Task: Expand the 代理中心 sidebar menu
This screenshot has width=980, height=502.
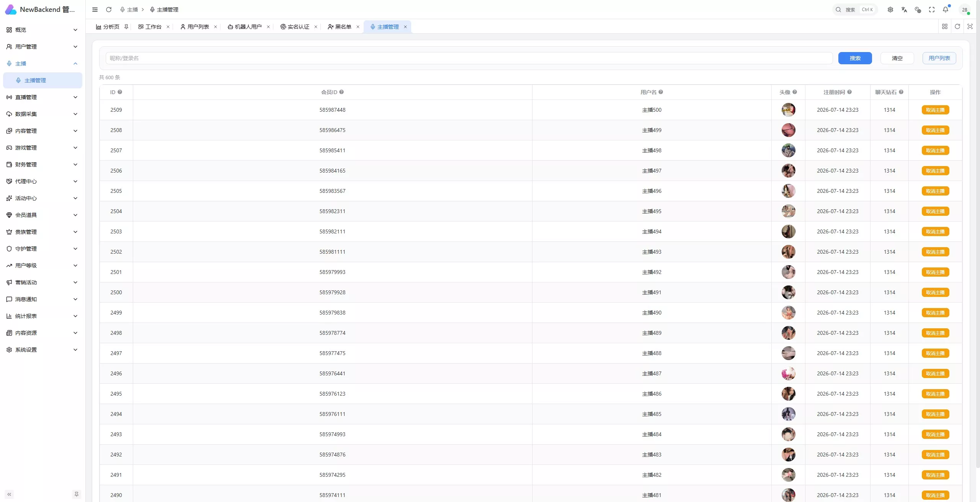Action: 42,181
